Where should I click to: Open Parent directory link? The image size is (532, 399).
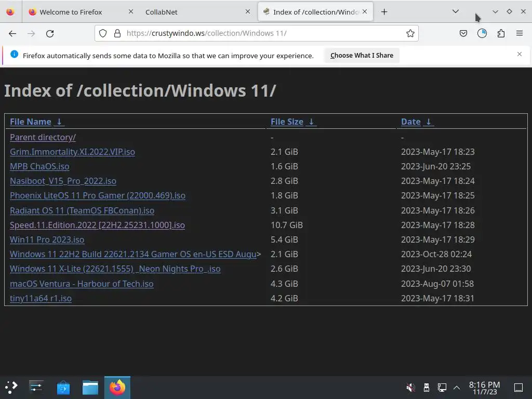[x=43, y=137]
